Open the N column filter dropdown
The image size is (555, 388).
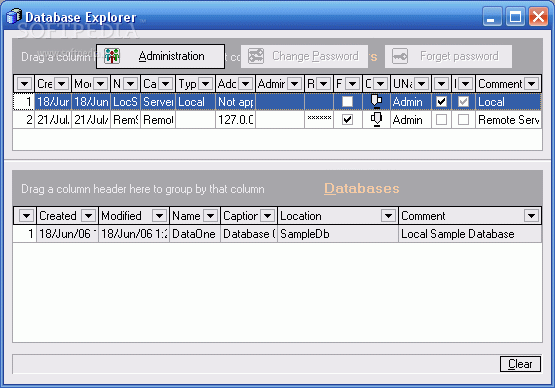131,84
